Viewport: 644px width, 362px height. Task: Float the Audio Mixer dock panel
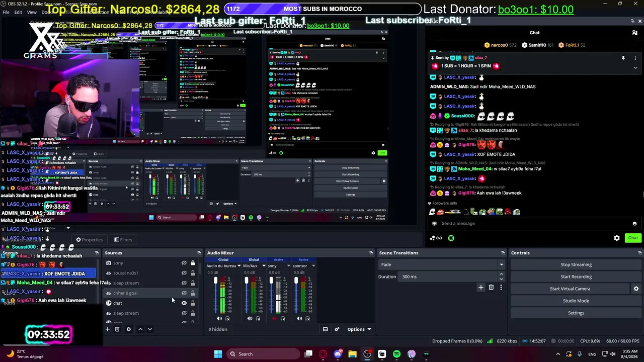point(371,253)
